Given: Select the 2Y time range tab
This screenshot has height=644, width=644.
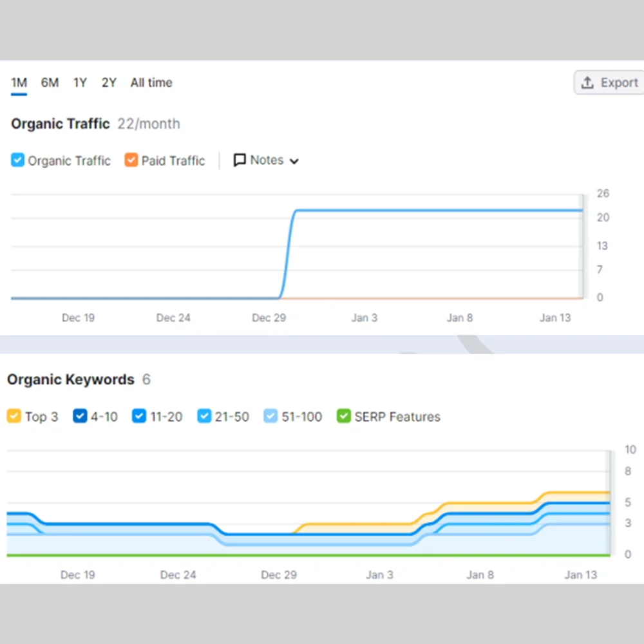Looking at the screenshot, I should [109, 83].
